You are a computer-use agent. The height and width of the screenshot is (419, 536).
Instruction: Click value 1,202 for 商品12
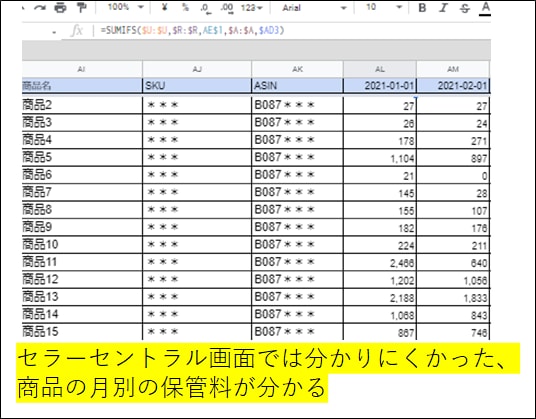click(x=380, y=279)
